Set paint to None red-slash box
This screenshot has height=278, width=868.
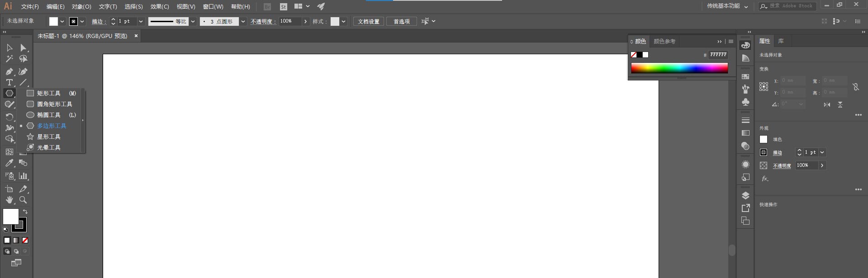pyautogui.click(x=25, y=240)
